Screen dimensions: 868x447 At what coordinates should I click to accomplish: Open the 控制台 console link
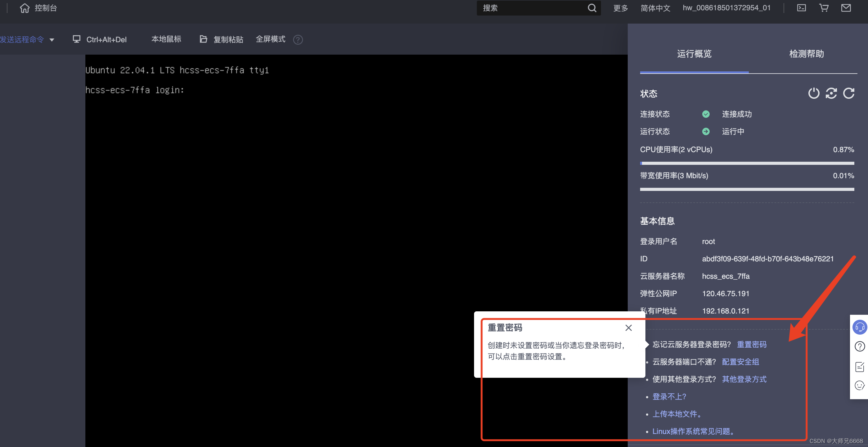[46, 8]
